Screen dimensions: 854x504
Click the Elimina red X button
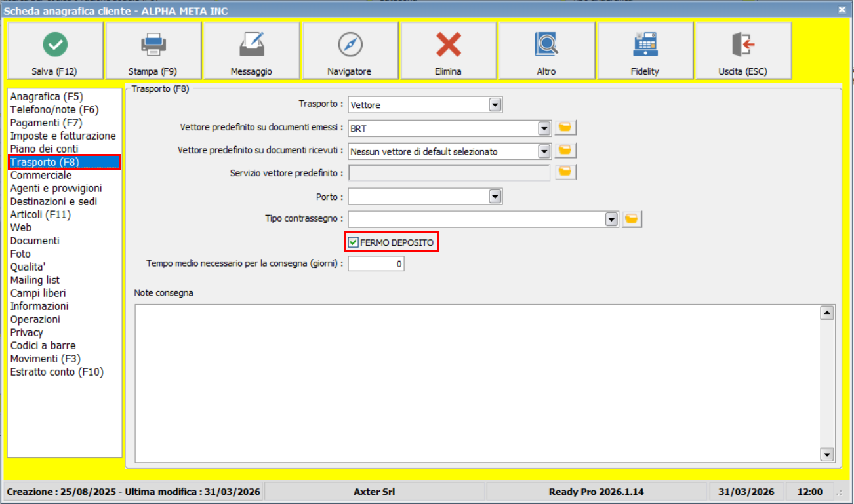[449, 51]
